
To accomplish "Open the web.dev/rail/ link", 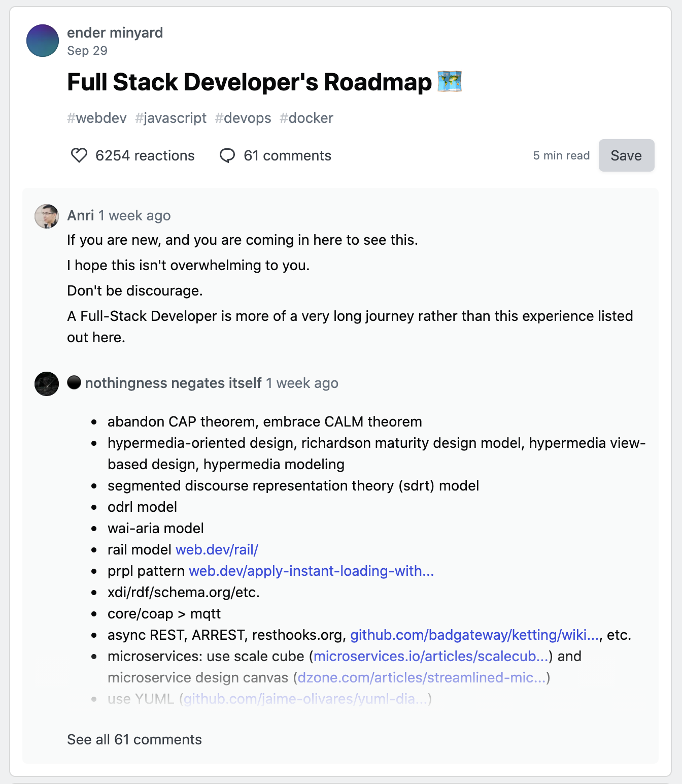I will pos(217,550).
